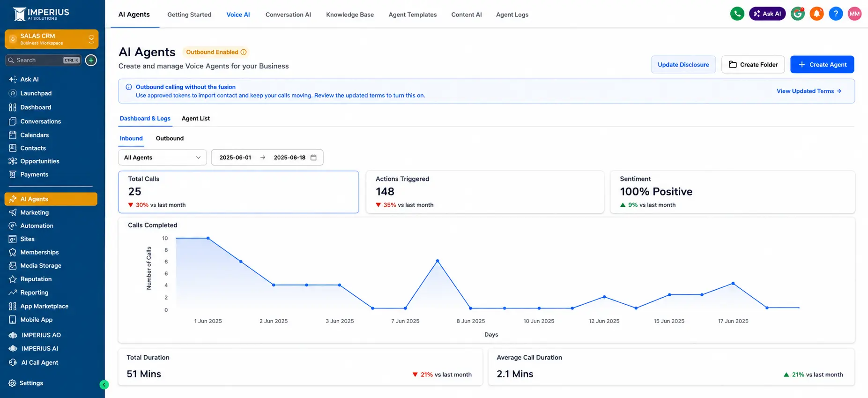Image resolution: width=868 pixels, height=398 pixels.
Task: Open the Knowledge Base tab
Action: coord(350,15)
